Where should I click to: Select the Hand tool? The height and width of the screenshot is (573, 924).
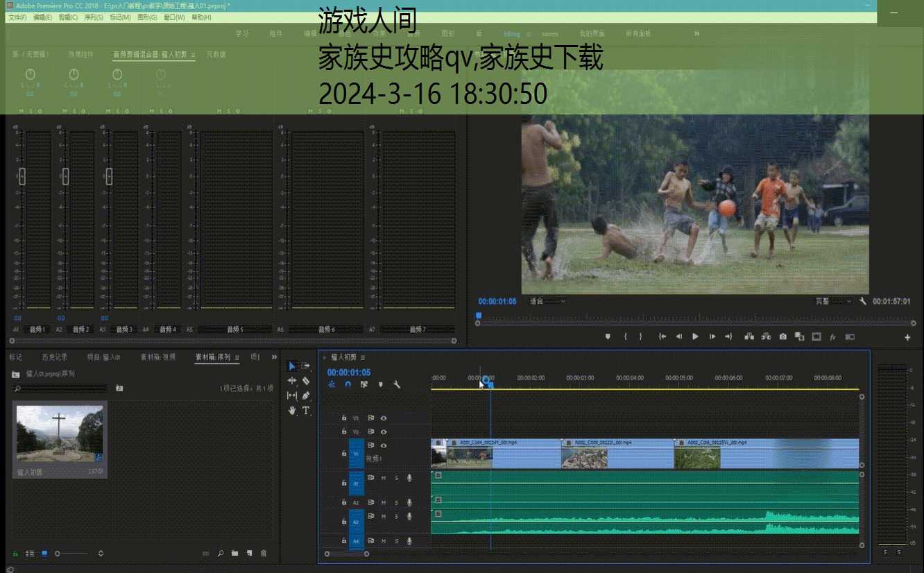pos(292,410)
